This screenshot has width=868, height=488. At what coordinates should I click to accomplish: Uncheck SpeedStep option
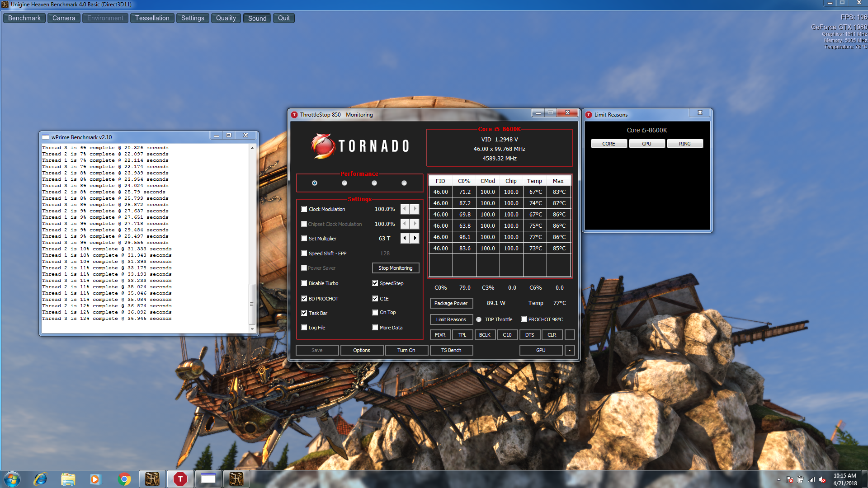pyautogui.click(x=375, y=283)
